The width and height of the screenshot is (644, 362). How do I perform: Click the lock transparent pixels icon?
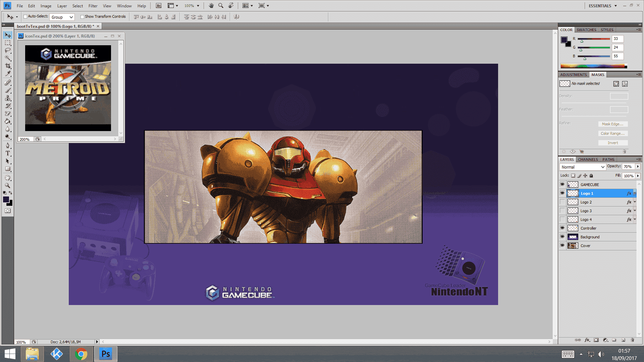pyautogui.click(x=573, y=176)
